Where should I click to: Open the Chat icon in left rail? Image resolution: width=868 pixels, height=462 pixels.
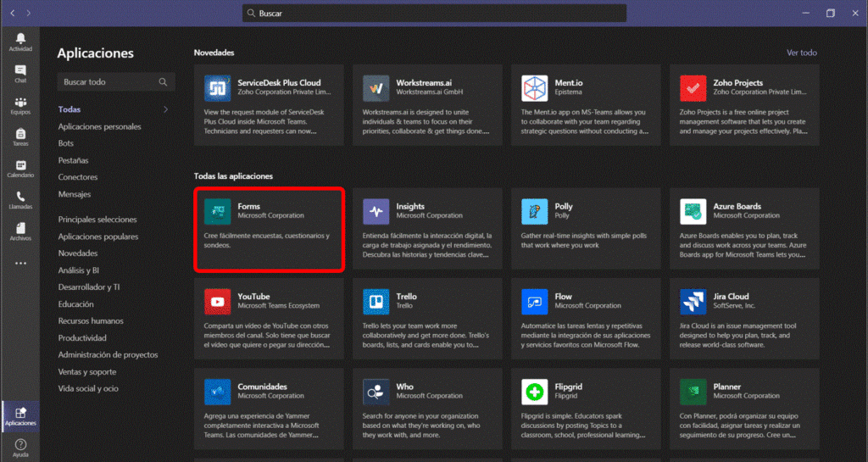[20, 74]
